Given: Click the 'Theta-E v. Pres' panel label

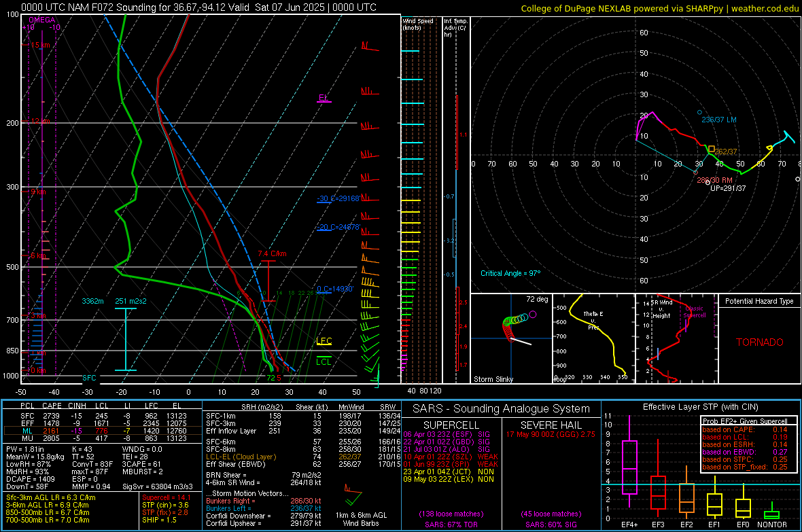Looking at the screenshot, I should click(x=593, y=320).
